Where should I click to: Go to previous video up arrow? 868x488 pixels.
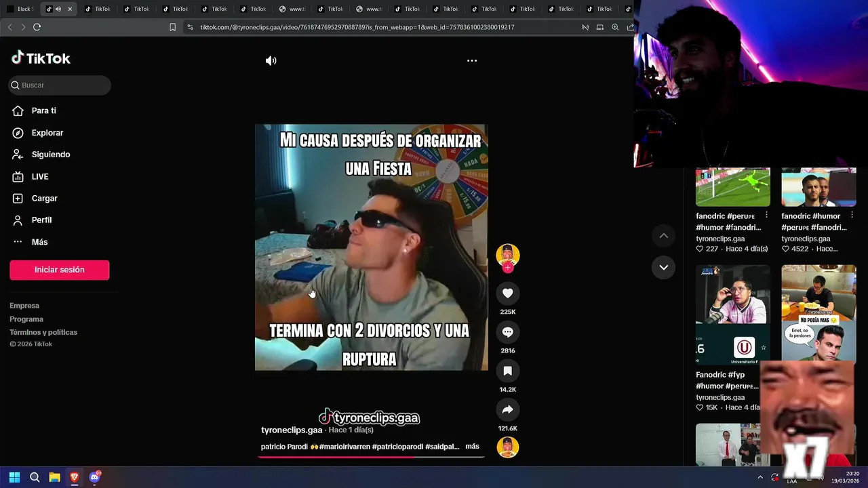(x=663, y=236)
